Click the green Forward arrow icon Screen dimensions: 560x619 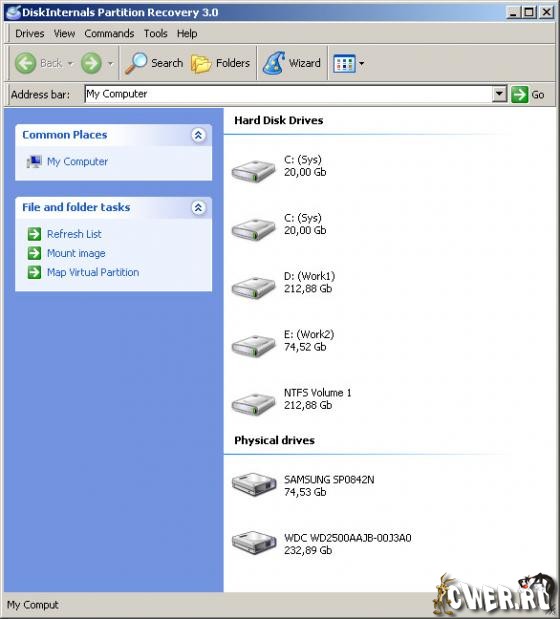(91, 63)
